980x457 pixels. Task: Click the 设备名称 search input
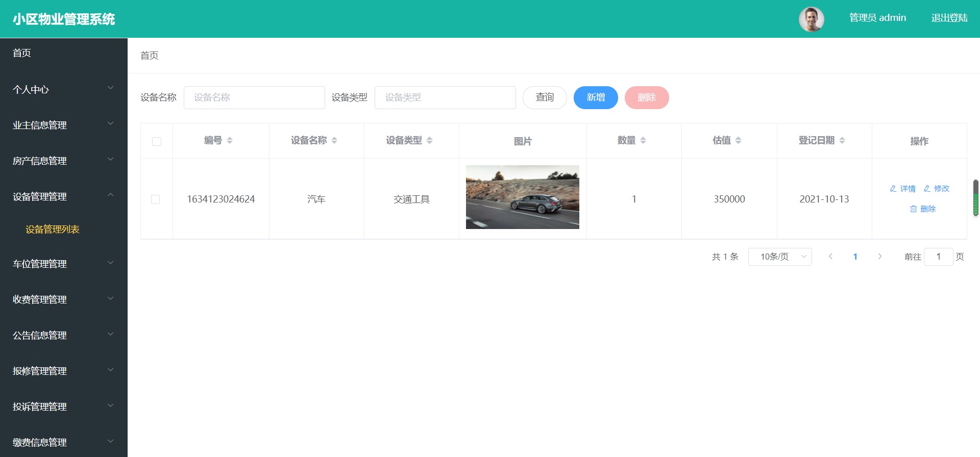[254, 97]
